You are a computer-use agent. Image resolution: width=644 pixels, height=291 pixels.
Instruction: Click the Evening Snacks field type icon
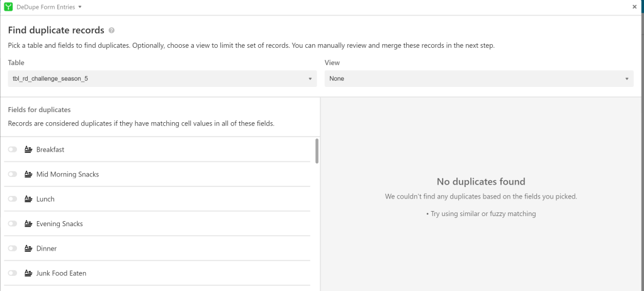point(28,224)
